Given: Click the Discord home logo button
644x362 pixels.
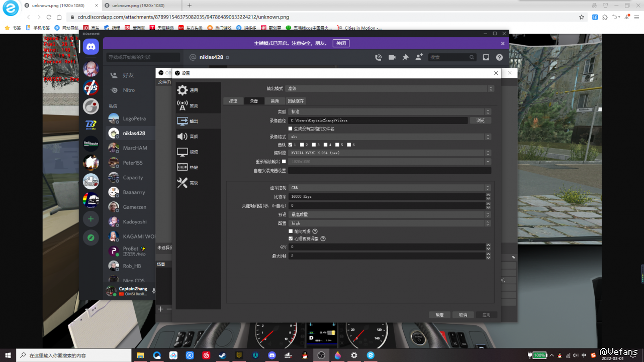Looking at the screenshot, I should coord(91,47).
